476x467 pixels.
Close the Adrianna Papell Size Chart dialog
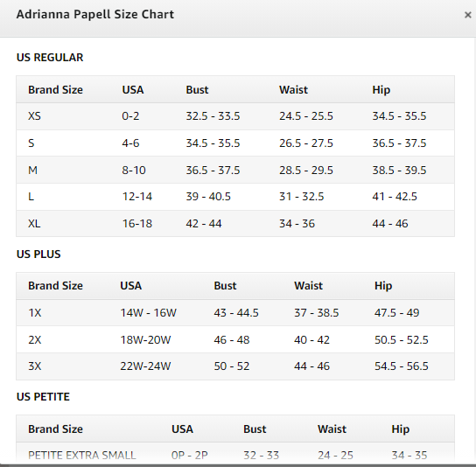(x=467, y=15)
